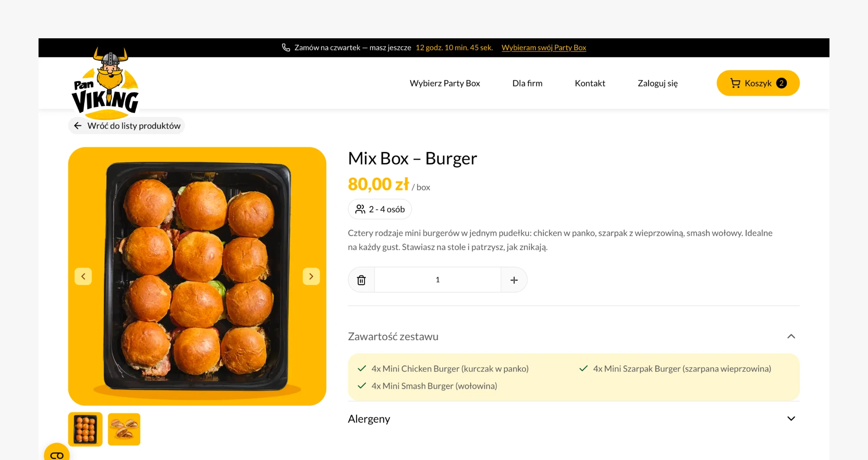The width and height of the screenshot is (868, 460).
Task: Click the round yellow widget button at the bottom left
Action: coord(57,453)
